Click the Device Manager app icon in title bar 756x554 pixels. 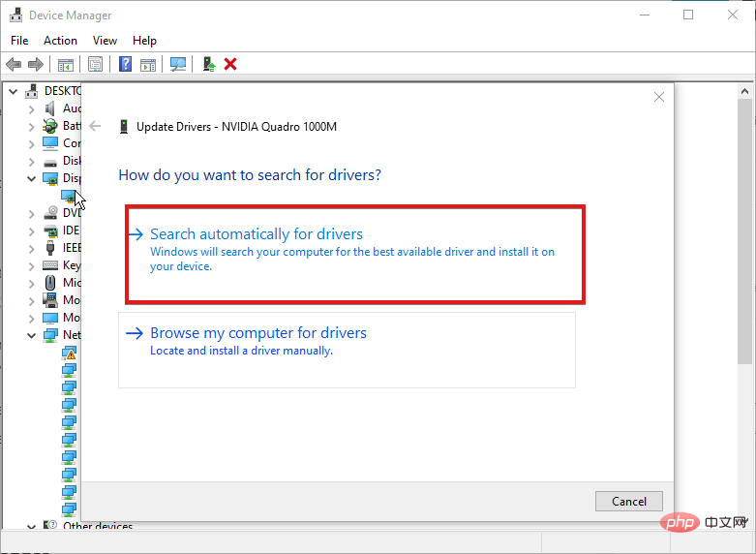[15, 15]
